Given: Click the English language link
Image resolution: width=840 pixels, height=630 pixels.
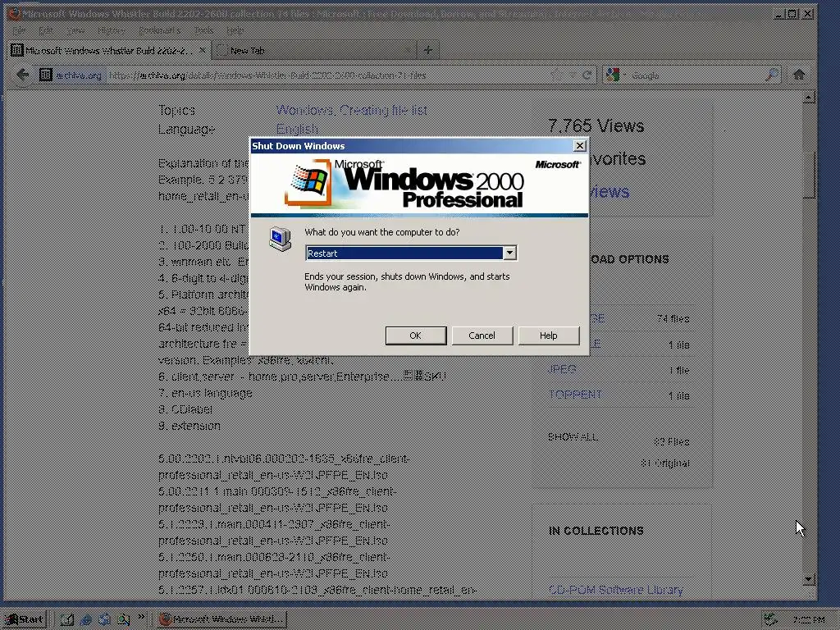Looking at the screenshot, I should coord(297,129).
